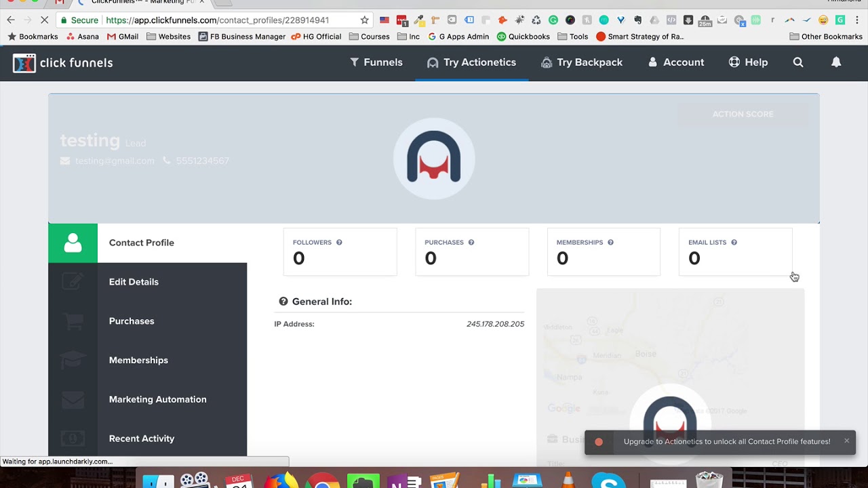Open Websites bookmarks folder
The image size is (868, 488).
tap(168, 37)
